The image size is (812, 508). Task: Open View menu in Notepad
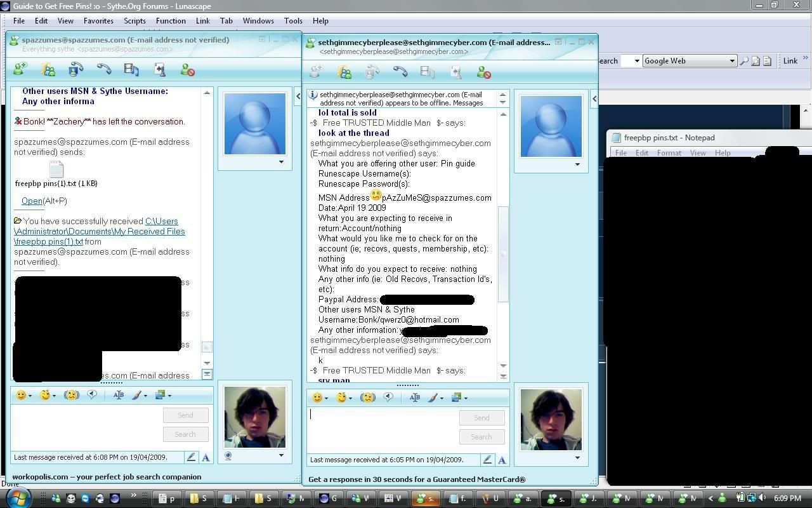point(698,152)
